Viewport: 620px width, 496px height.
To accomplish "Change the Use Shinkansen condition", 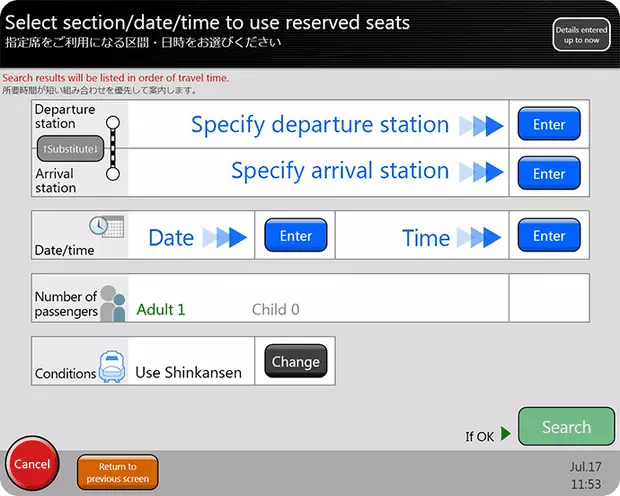I will (x=295, y=362).
